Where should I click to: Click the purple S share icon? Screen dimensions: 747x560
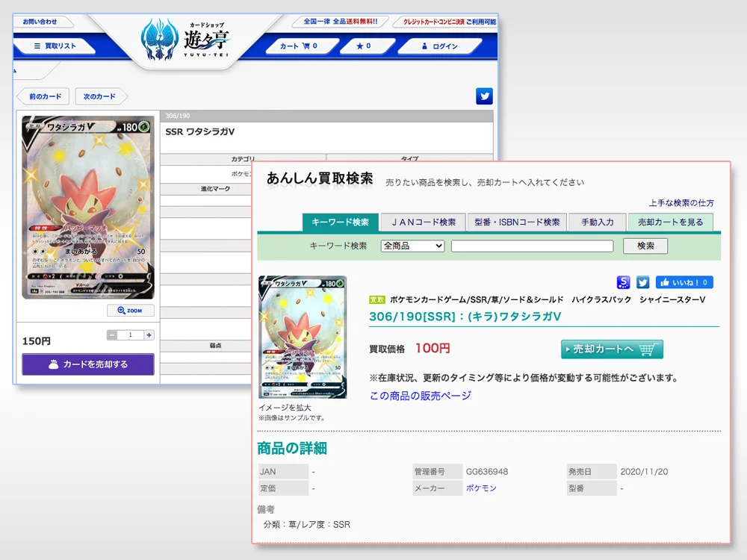623,282
